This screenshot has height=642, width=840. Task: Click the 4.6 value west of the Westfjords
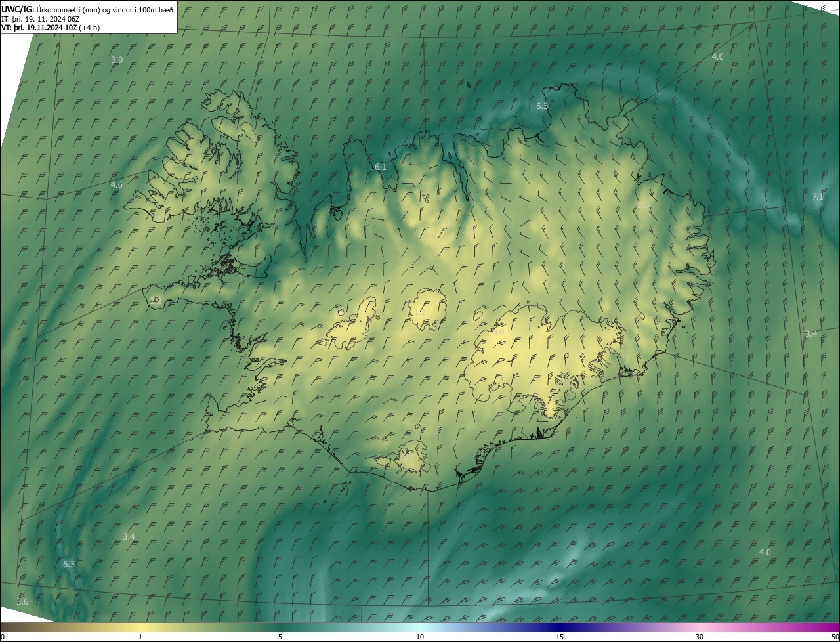(x=117, y=184)
